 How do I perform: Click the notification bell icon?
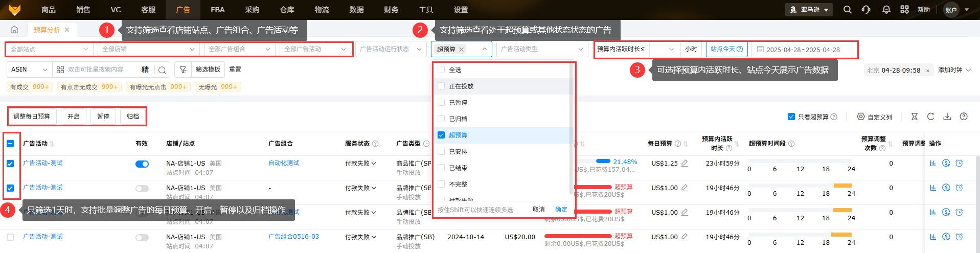[x=886, y=10]
